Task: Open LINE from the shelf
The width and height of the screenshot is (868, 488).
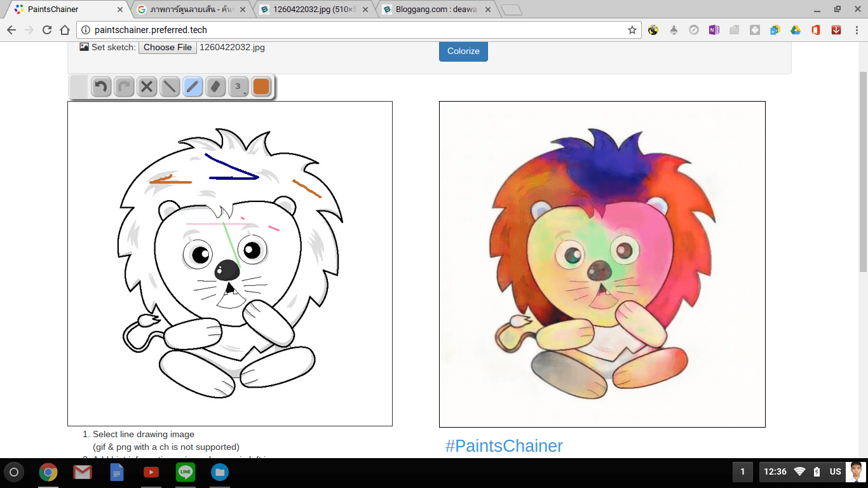Action: 186,472
